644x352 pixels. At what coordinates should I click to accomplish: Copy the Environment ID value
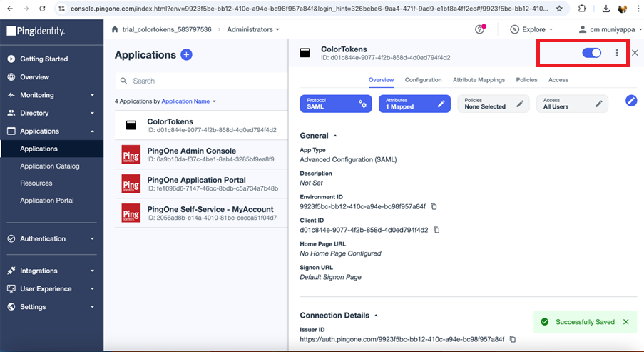tap(434, 206)
